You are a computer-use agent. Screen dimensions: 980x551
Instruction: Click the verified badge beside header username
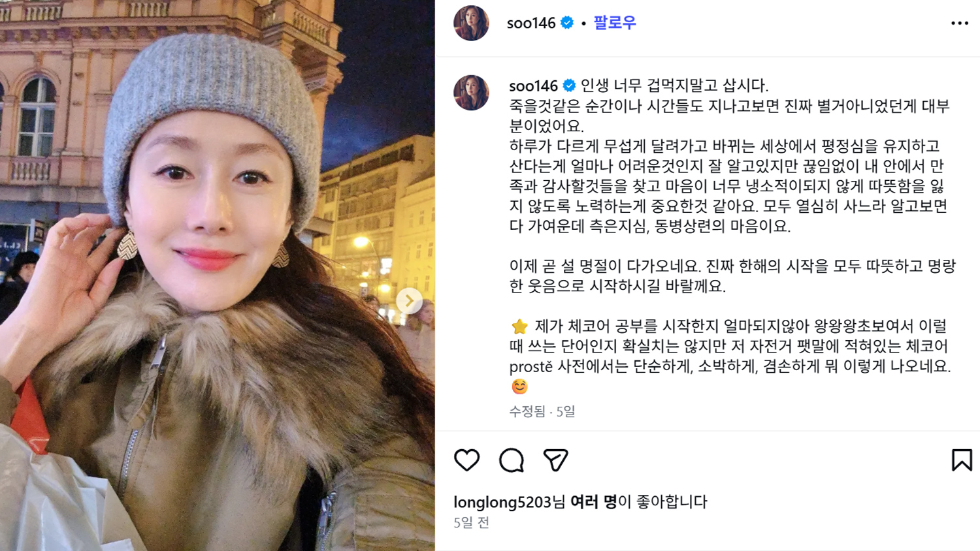coord(567,23)
